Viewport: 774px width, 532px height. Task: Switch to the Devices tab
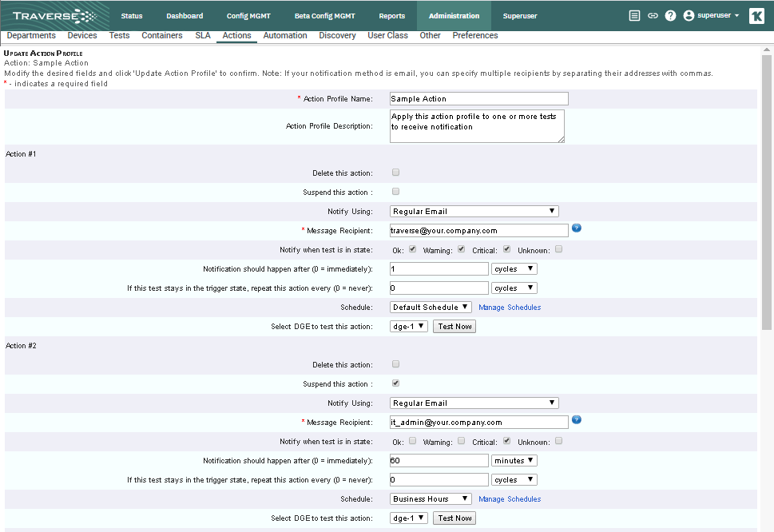[82, 35]
